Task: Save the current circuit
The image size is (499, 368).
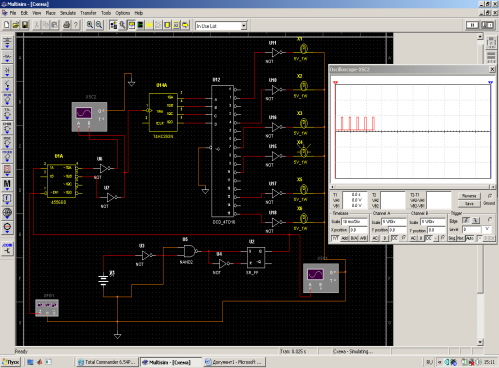Action: tap(25, 25)
